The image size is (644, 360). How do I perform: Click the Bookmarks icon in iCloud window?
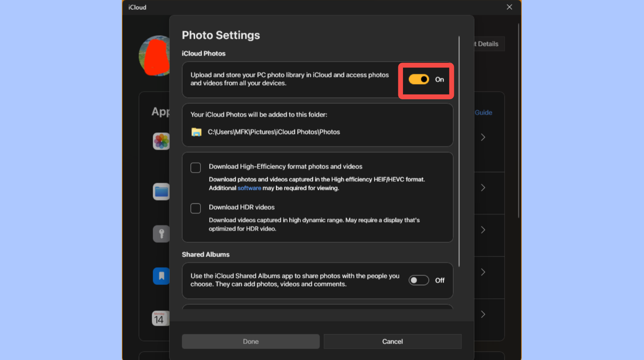point(161,276)
